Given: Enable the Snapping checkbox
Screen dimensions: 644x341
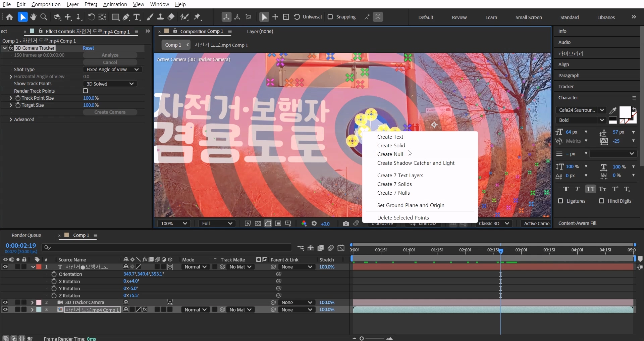Looking at the screenshot, I should pos(330,17).
